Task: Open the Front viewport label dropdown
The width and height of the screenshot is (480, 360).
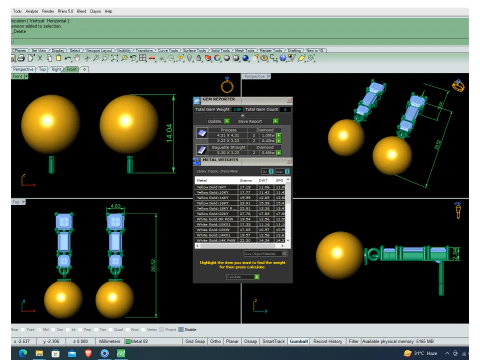Action: click(x=26, y=76)
